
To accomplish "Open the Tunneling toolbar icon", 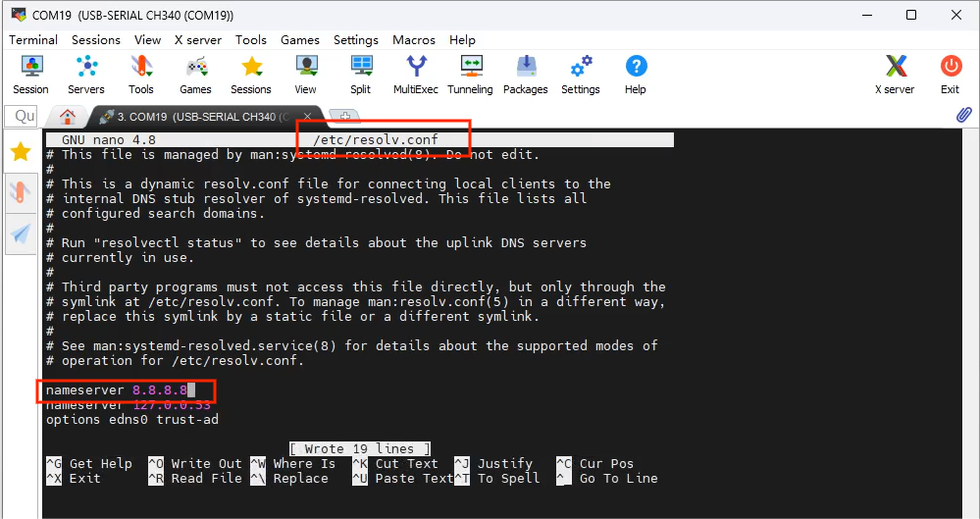I will tap(470, 75).
